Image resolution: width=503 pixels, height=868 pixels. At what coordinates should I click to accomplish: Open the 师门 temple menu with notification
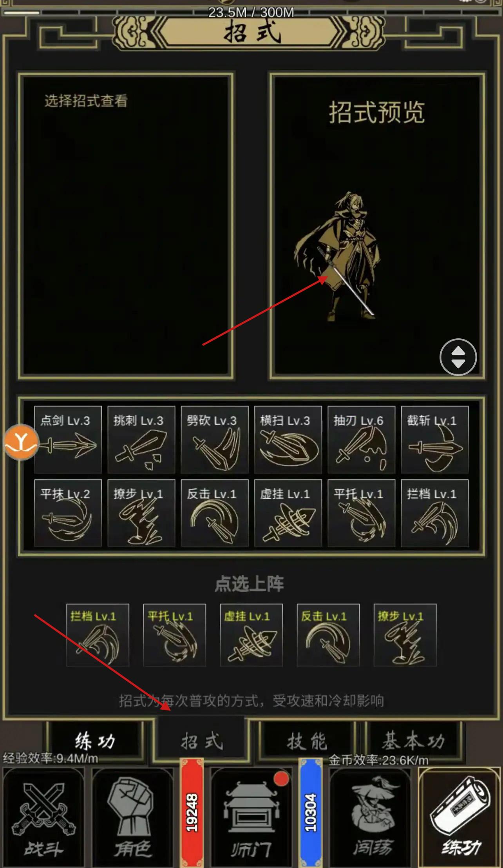tap(251, 817)
